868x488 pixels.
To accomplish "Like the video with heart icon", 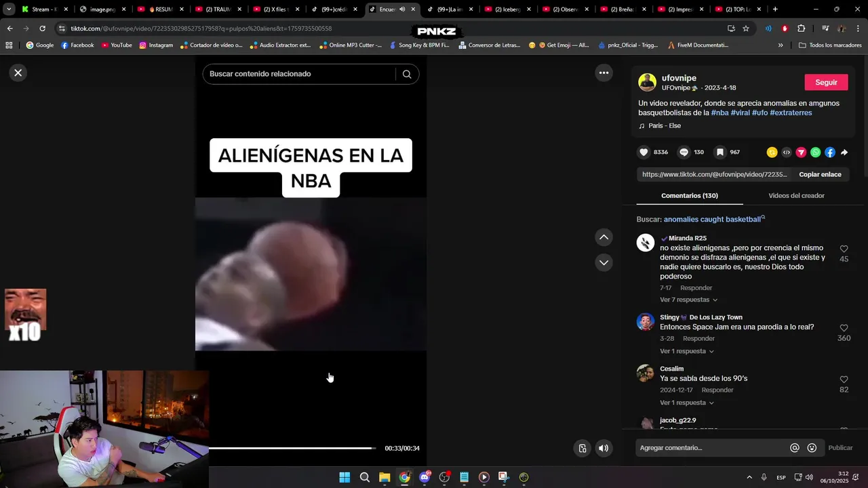I will point(644,152).
